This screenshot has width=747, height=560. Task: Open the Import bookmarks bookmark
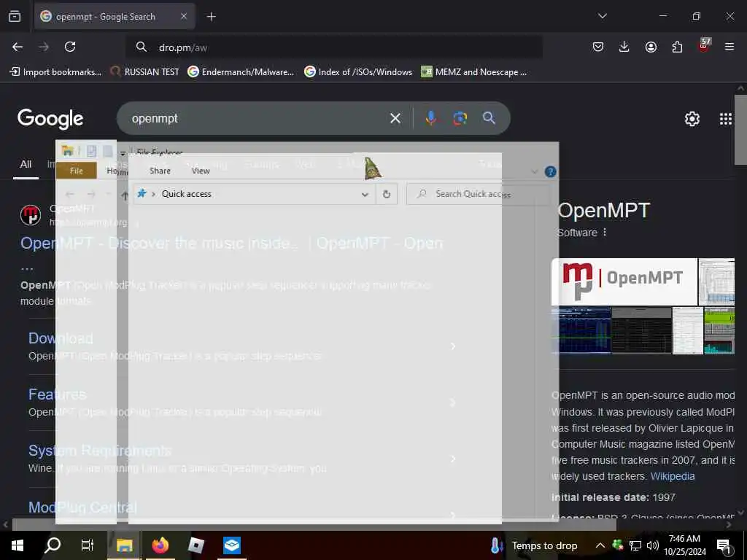55,72
